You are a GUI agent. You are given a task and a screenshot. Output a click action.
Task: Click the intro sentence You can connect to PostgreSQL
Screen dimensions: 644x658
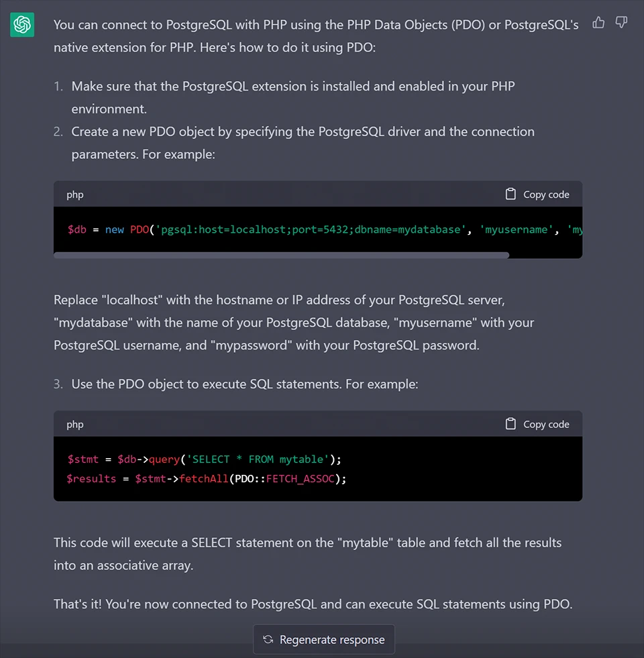click(316, 36)
